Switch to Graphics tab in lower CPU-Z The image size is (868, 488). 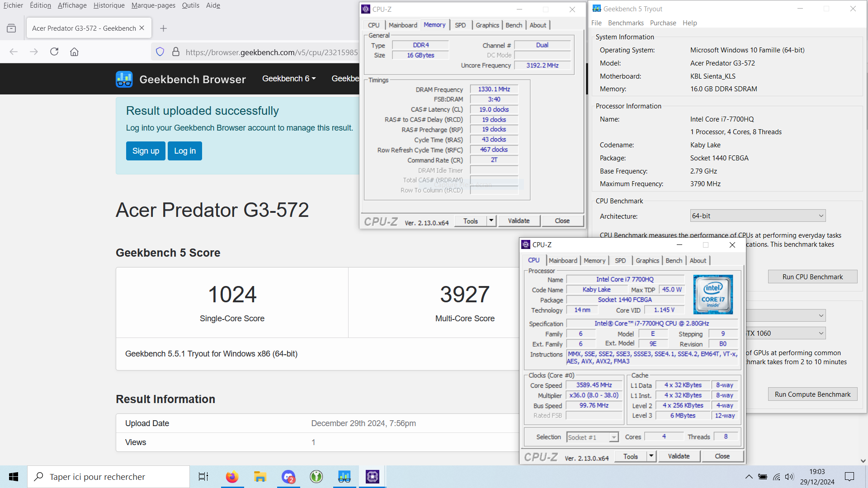pyautogui.click(x=647, y=261)
